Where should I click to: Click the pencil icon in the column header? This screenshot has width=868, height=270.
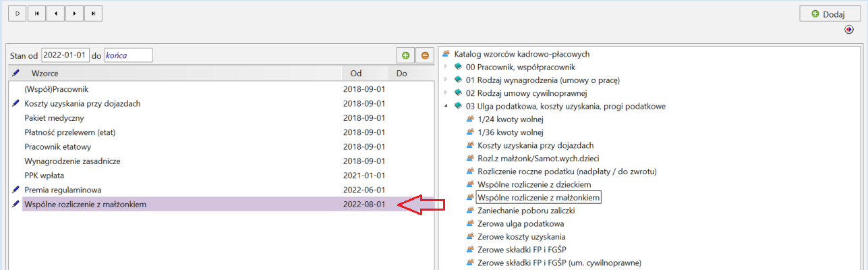[x=16, y=72]
